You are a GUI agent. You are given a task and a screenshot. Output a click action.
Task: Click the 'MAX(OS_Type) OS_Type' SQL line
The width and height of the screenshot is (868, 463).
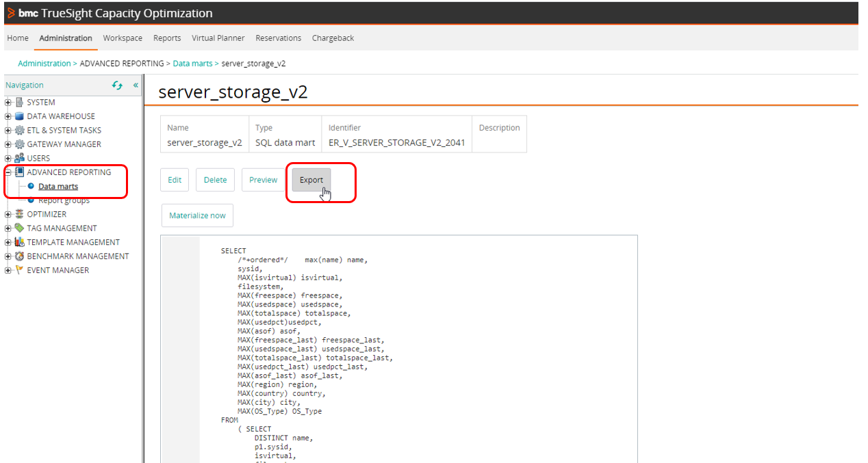point(279,412)
